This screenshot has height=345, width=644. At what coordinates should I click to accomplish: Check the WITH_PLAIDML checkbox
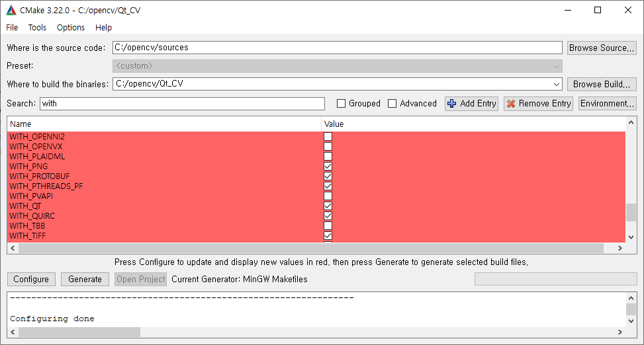click(x=328, y=156)
